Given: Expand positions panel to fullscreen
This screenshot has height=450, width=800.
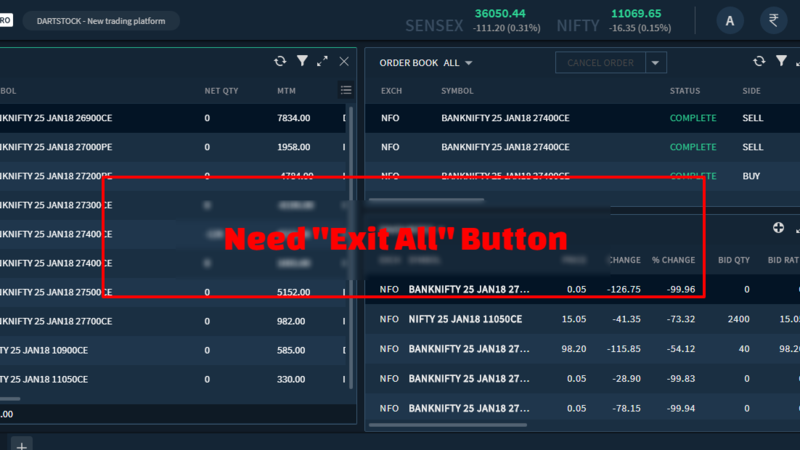Looking at the screenshot, I should tap(322, 61).
